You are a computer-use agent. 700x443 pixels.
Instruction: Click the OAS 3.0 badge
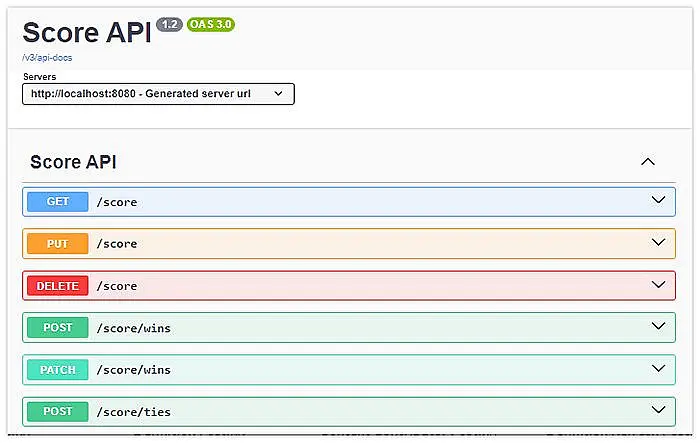point(211,24)
